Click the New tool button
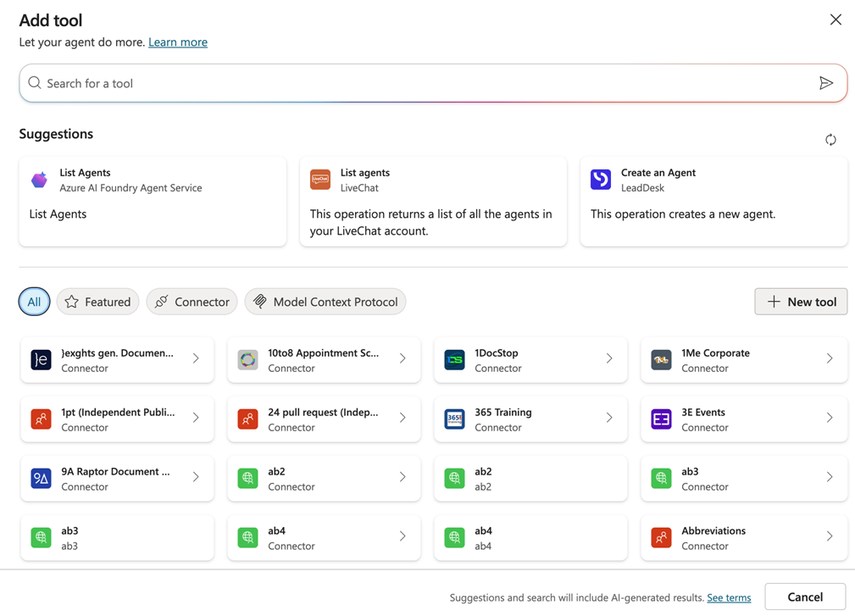The image size is (855, 616). 801,302
